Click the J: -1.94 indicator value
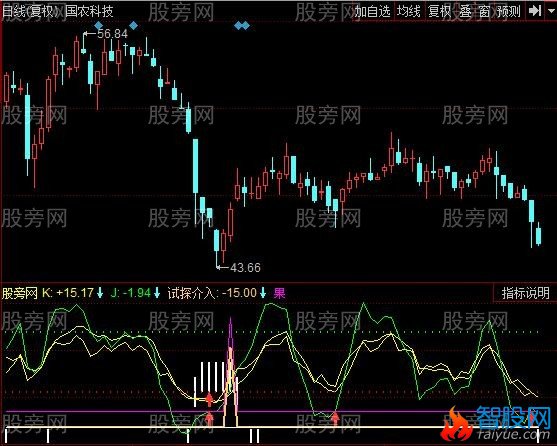Image resolution: width=557 pixels, height=446 pixels. tap(131, 293)
